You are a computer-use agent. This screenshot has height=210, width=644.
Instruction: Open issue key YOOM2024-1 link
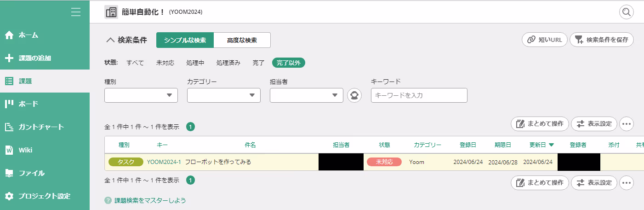(164, 162)
